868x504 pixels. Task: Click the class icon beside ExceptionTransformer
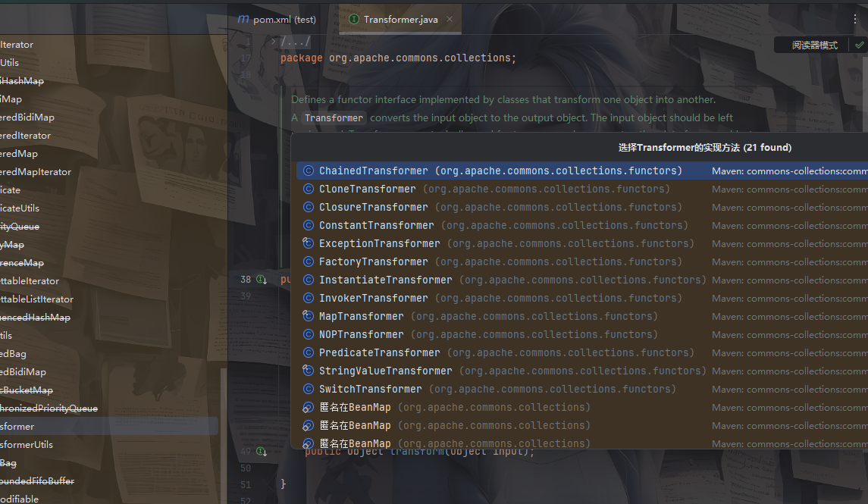309,243
